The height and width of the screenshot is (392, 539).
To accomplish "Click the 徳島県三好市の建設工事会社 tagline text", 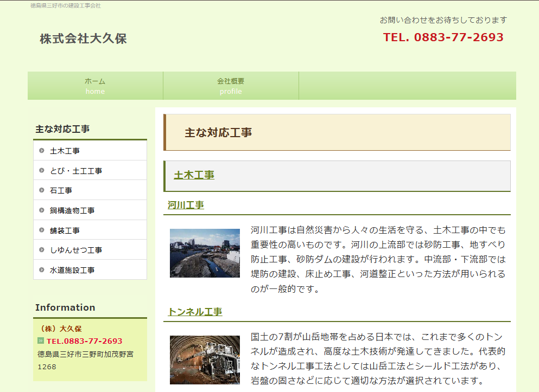I will 66,5.
